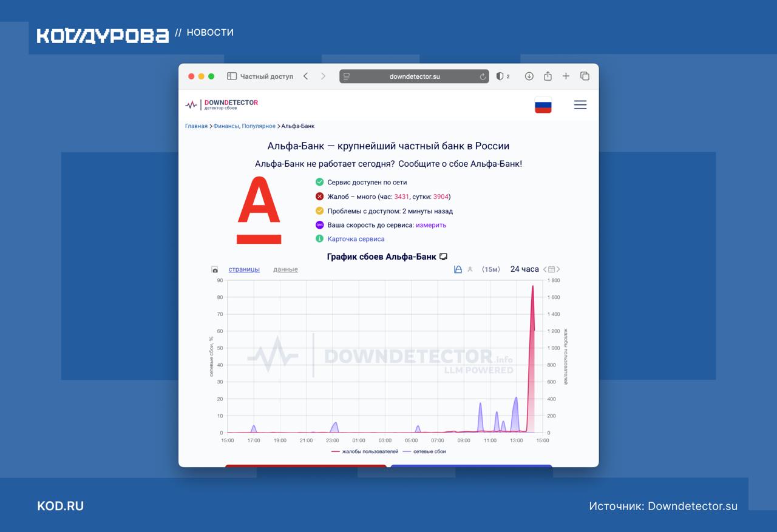
Task: Click the green info service card icon
Action: [x=320, y=239]
